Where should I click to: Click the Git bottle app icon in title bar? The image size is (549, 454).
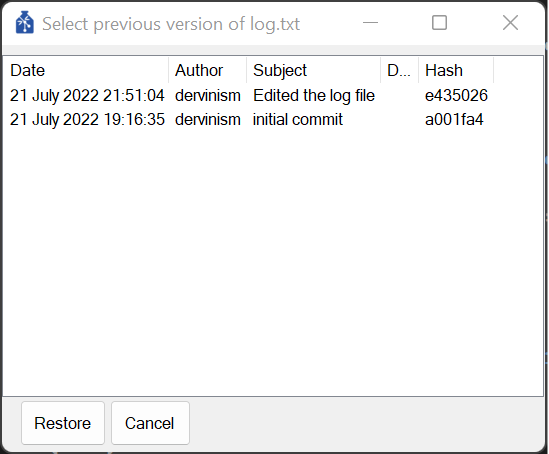[25, 23]
